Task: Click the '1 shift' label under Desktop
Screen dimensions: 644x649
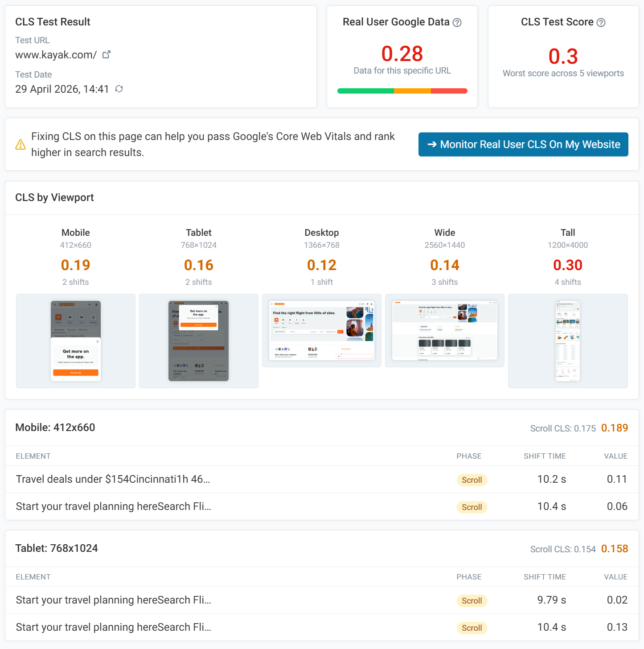Action: (322, 282)
